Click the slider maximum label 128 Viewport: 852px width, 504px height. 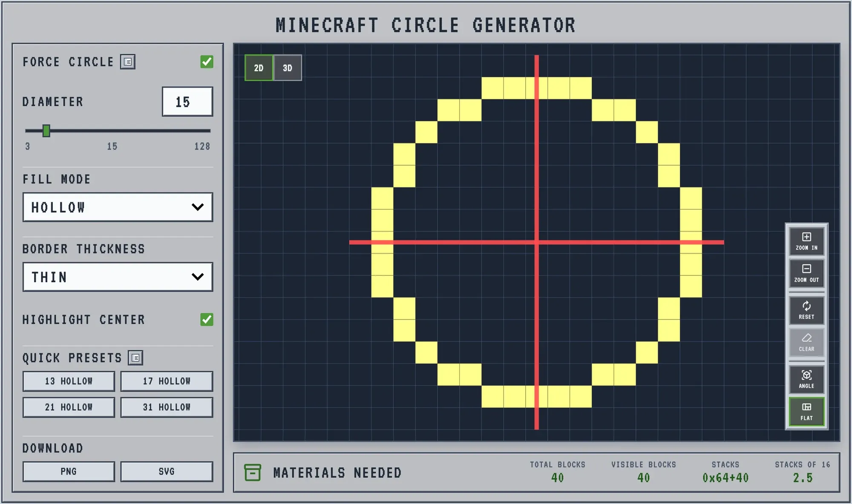click(x=202, y=146)
